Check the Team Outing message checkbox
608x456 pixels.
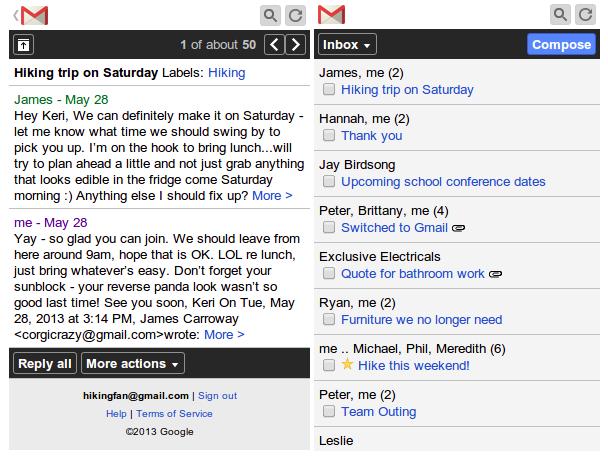click(329, 411)
